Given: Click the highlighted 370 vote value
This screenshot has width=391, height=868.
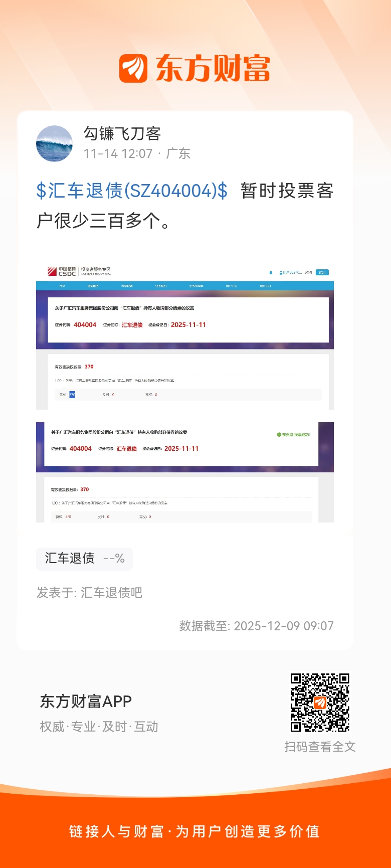Looking at the screenshot, I should click(72, 395).
